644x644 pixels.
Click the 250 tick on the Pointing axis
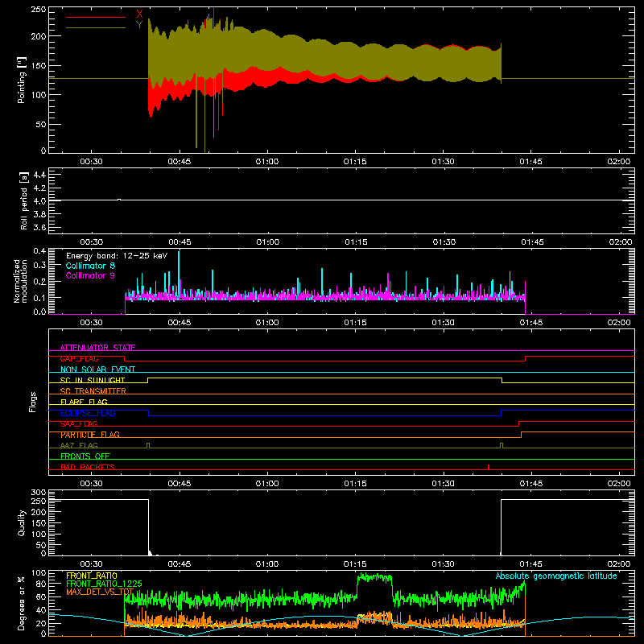(38, 9)
